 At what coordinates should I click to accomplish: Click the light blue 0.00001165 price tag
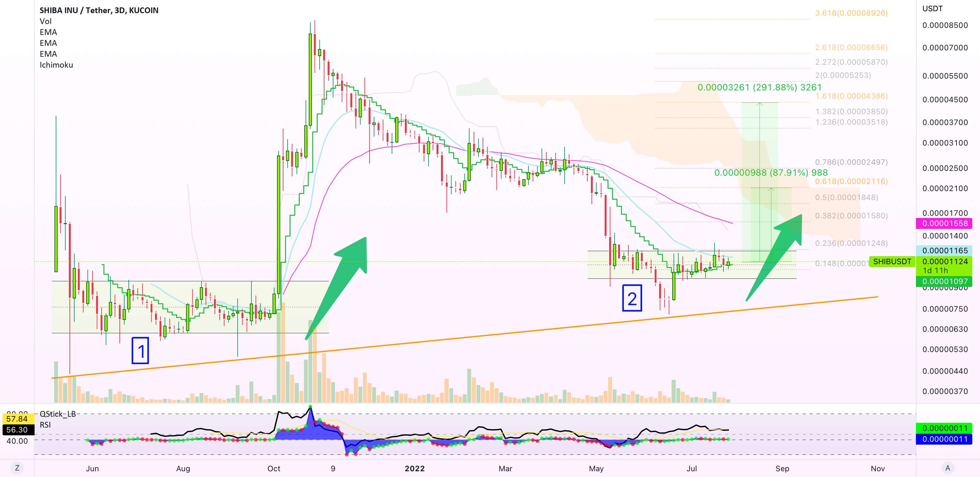click(x=944, y=250)
